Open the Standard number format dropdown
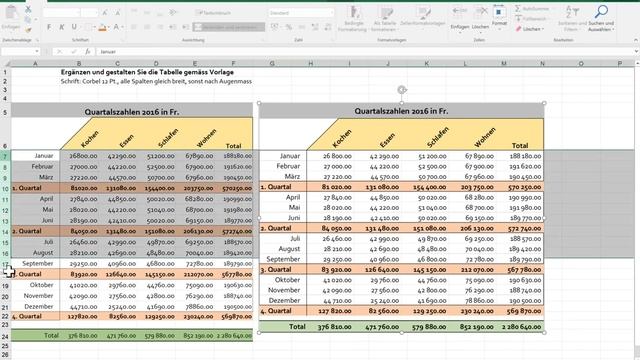640x360 pixels. 331,13
